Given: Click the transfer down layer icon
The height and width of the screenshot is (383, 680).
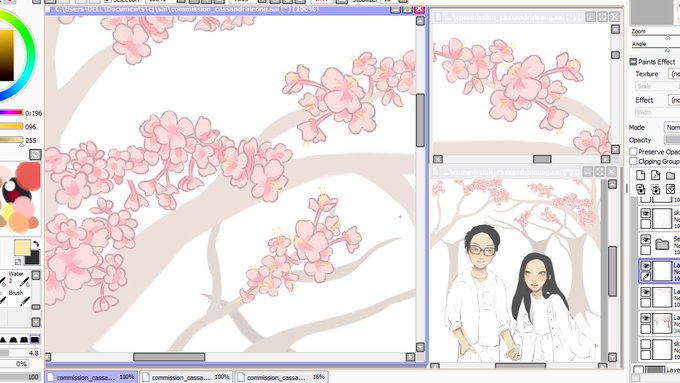Looking at the screenshot, I should point(641,189).
